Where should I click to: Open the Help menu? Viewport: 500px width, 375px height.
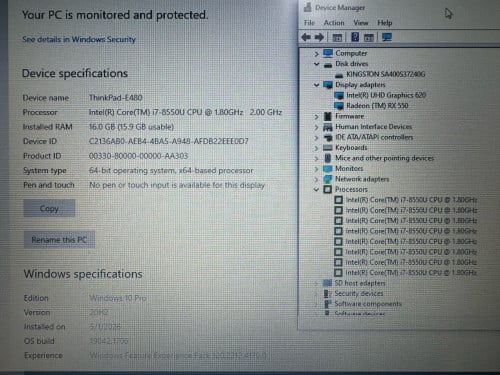(385, 23)
